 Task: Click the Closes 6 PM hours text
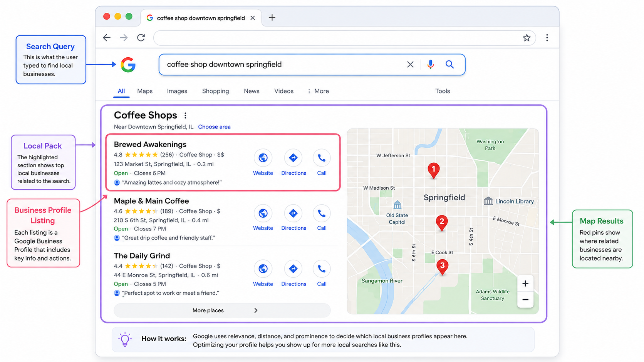click(x=149, y=173)
